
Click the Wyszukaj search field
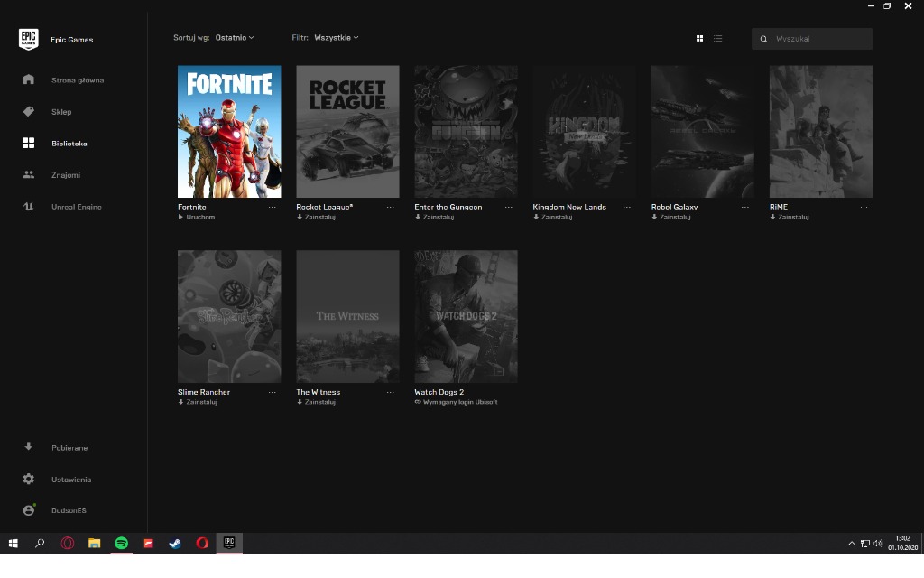[x=812, y=39]
